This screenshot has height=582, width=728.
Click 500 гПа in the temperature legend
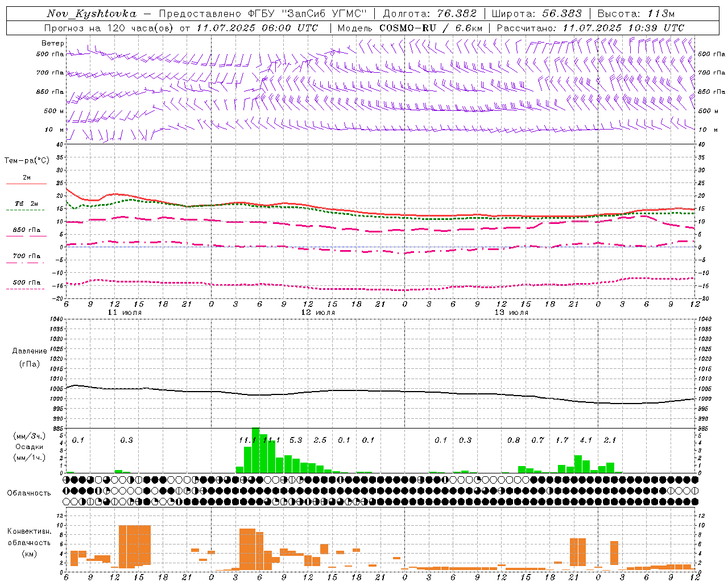tap(27, 282)
